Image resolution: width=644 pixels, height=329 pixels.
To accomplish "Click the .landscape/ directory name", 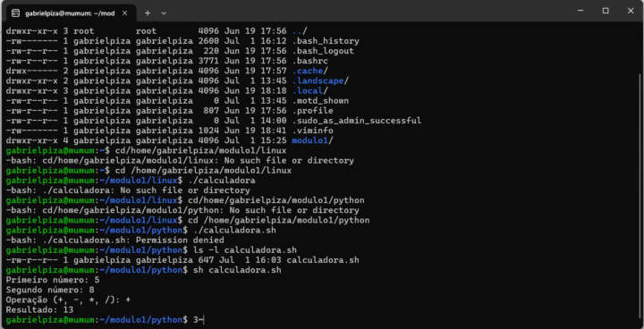I will [320, 81].
